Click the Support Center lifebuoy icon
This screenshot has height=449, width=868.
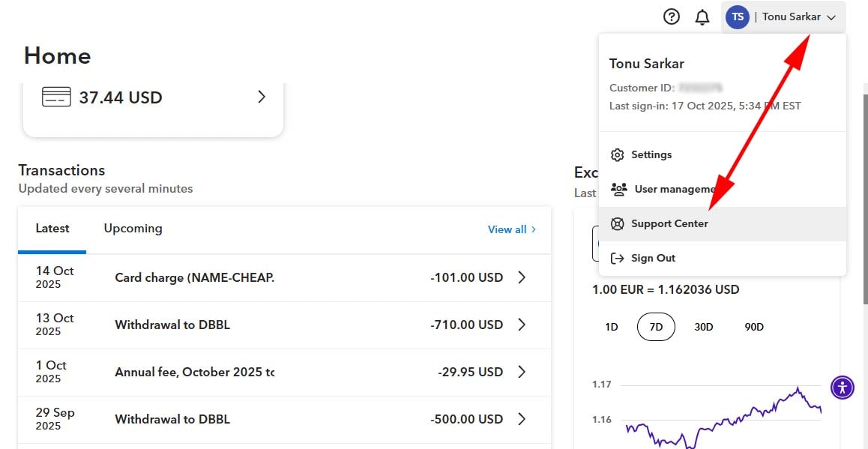point(617,223)
